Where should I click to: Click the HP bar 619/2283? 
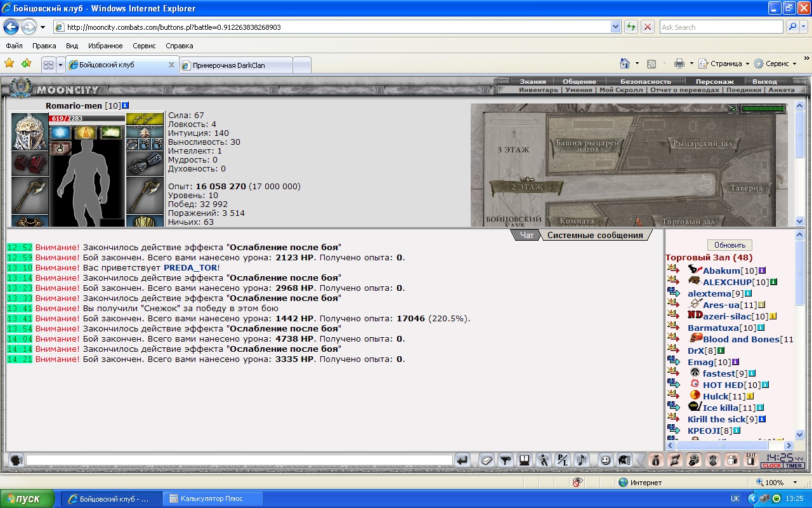[x=86, y=119]
